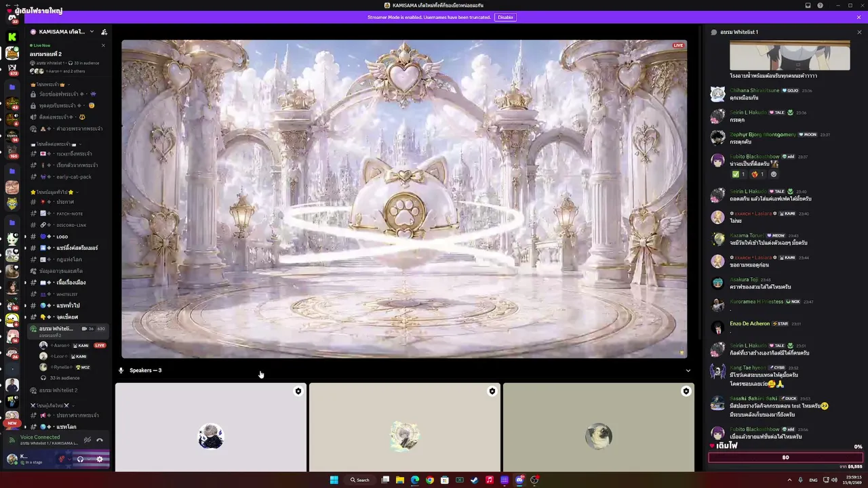Invite people to the KAMISAMA server
This screenshot has height=488, width=868.
pos(104,32)
